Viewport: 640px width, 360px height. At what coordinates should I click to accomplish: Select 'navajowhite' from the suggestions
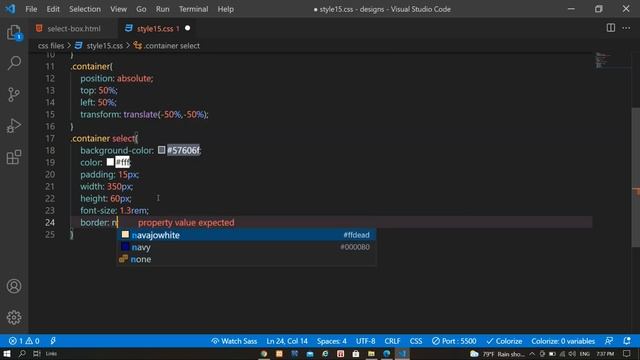click(x=246, y=235)
